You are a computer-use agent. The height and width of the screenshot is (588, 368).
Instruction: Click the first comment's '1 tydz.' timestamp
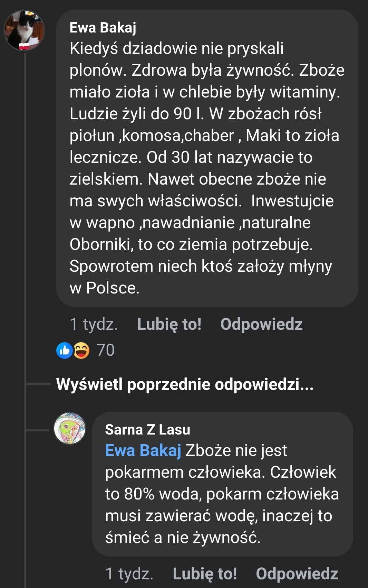click(x=94, y=324)
